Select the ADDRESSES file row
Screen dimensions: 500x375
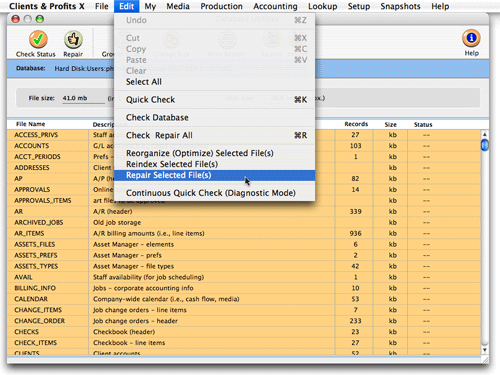(x=244, y=168)
